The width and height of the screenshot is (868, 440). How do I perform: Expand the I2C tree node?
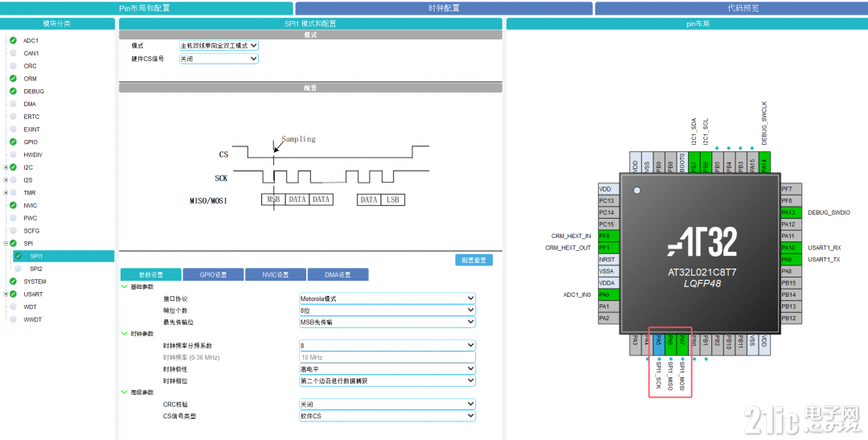6,167
